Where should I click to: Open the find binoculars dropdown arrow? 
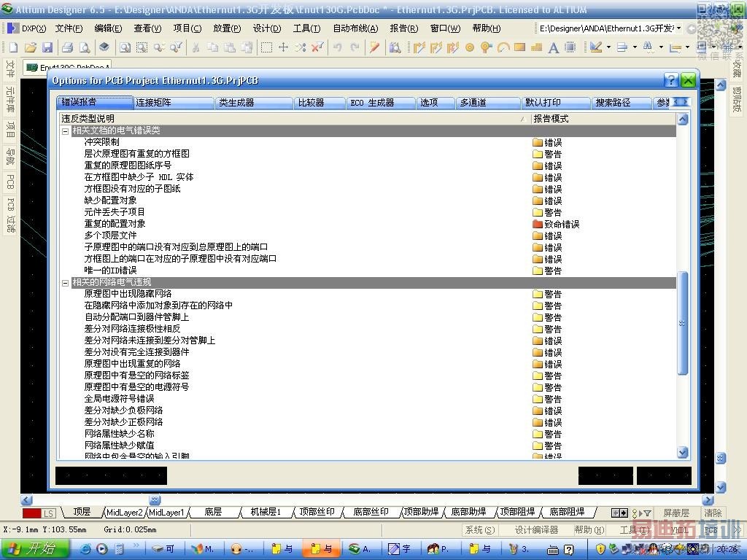(661, 47)
